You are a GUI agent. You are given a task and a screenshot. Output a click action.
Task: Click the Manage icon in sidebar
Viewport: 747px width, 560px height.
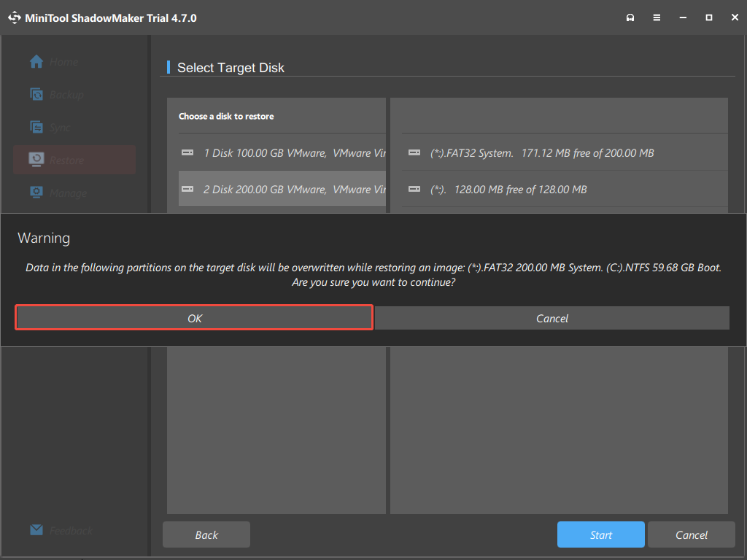(x=36, y=192)
